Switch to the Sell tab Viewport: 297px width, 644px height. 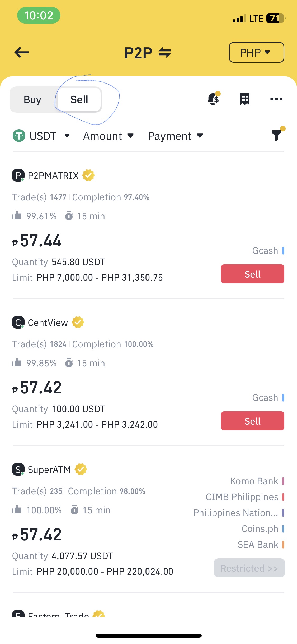click(x=79, y=100)
